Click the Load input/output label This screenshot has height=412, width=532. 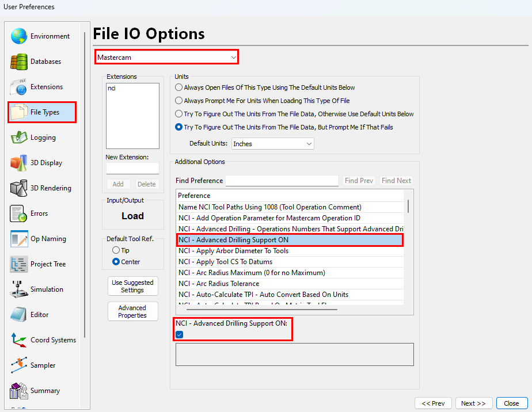pos(132,216)
